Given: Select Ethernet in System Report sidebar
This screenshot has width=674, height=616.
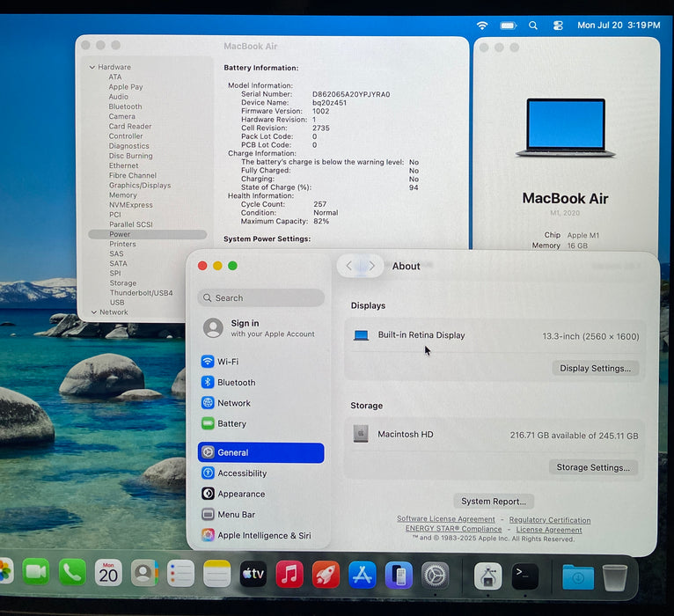Looking at the screenshot, I should (123, 165).
